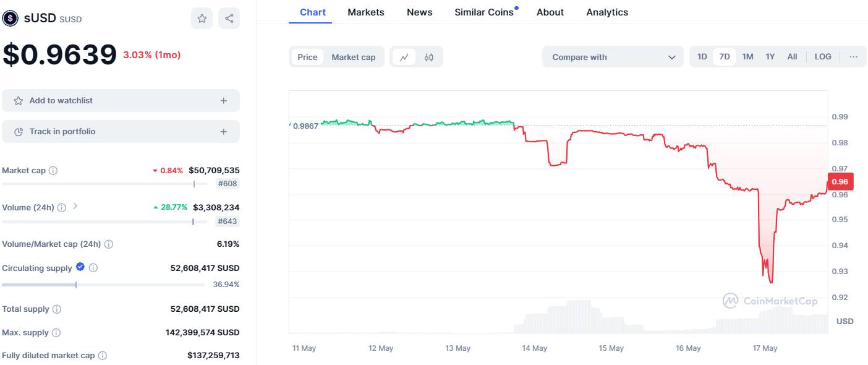Click the 0.9867 reference price label
Viewport: 868px width, 365px height.
tap(305, 126)
